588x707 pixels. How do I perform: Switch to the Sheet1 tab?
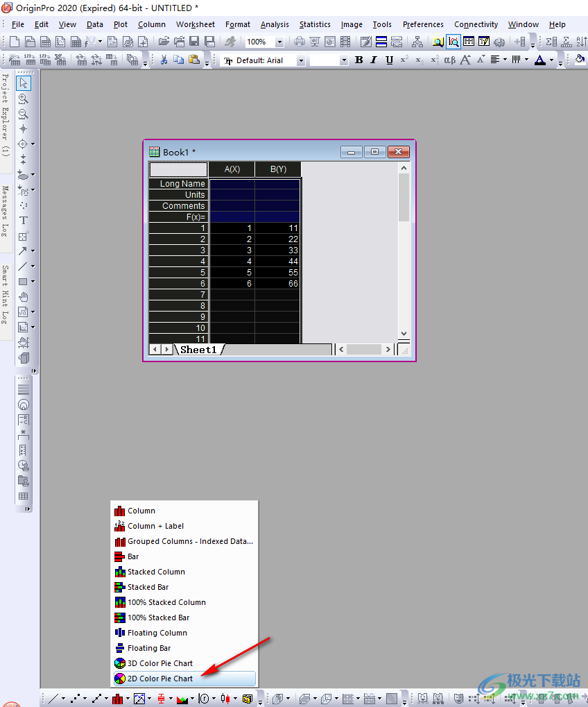click(199, 350)
